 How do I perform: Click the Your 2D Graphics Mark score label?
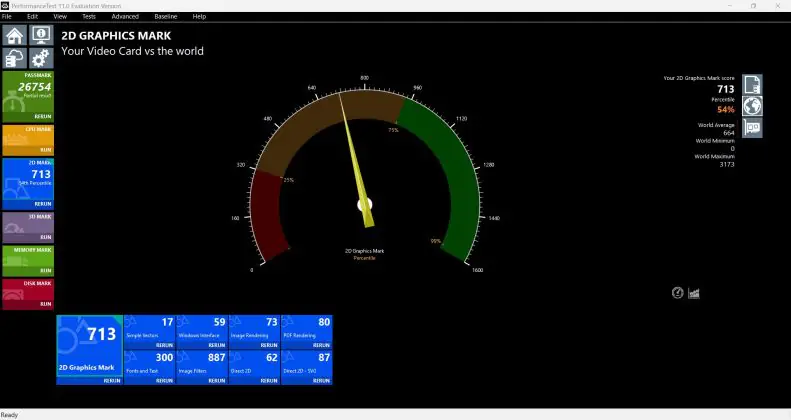(699, 78)
